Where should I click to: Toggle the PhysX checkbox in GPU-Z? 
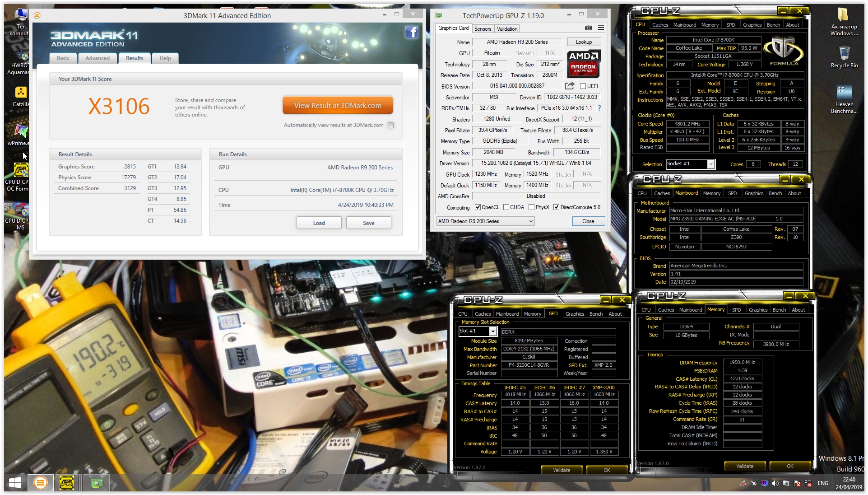point(531,207)
